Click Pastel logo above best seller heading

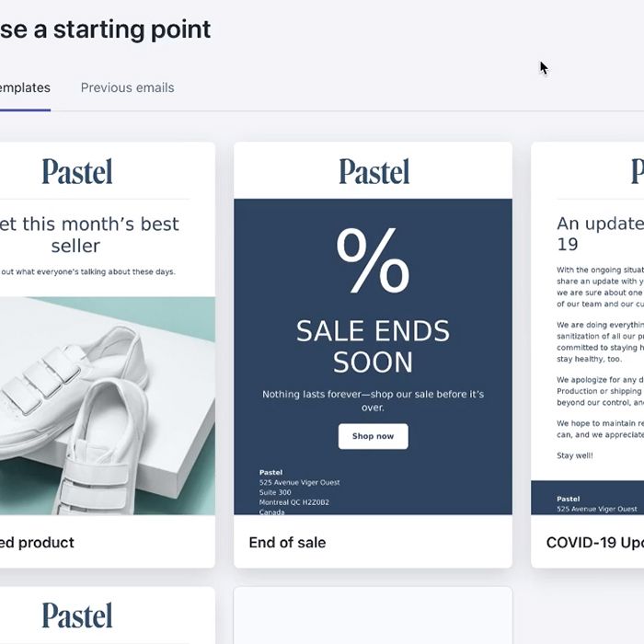(x=77, y=171)
